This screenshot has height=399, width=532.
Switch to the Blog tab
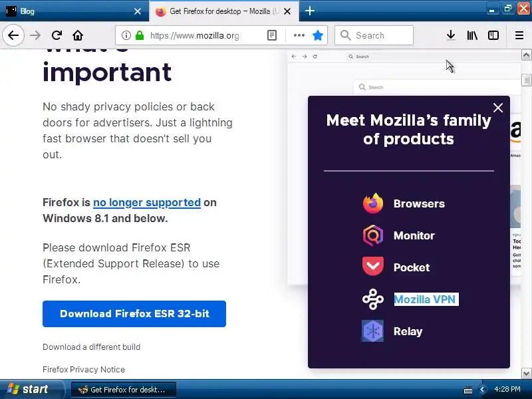coord(74,11)
